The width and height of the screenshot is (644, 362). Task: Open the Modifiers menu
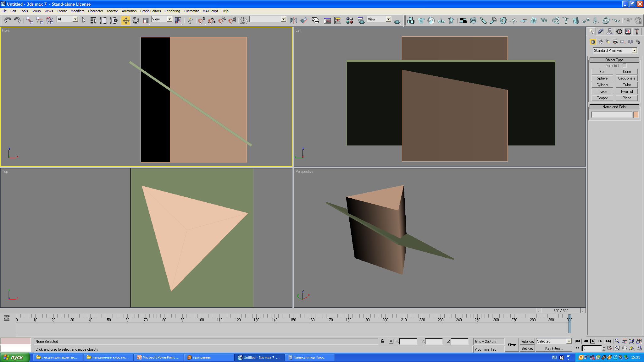pos(77,11)
